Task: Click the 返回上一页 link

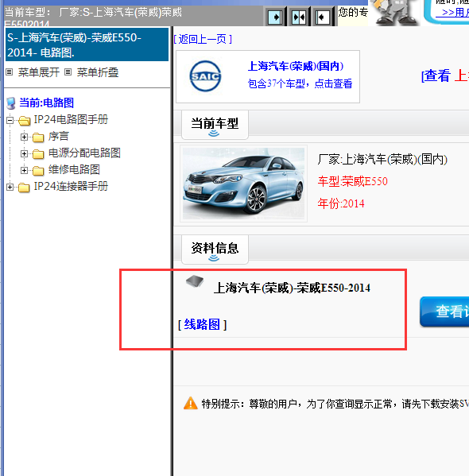Action: coord(203,39)
